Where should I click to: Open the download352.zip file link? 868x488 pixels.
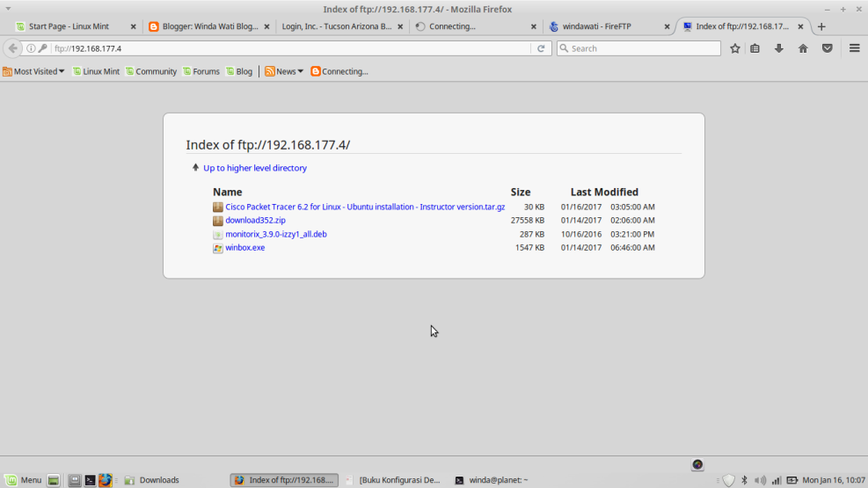tap(255, 221)
